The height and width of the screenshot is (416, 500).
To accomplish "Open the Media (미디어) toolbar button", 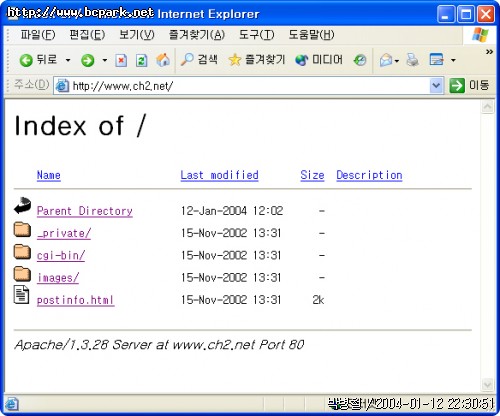I will tap(319, 60).
